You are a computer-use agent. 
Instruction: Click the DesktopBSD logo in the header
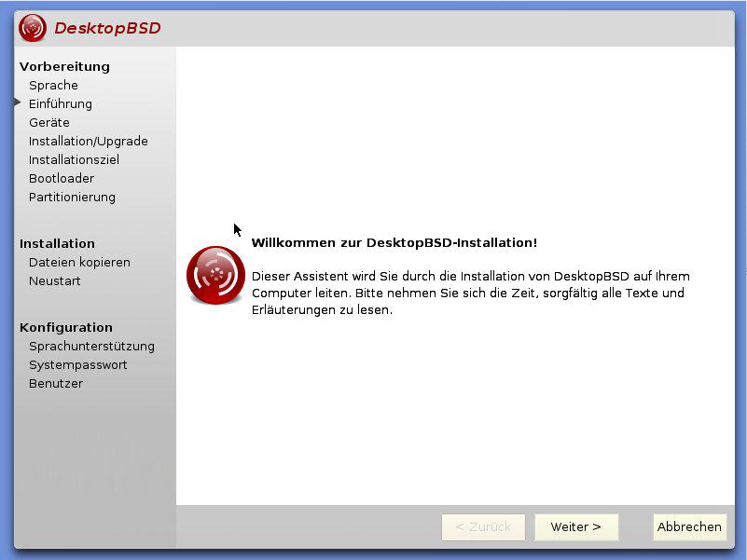click(x=33, y=28)
